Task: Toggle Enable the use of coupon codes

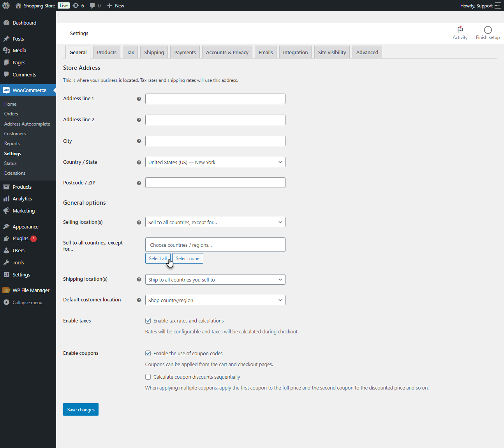Action: pos(148,354)
